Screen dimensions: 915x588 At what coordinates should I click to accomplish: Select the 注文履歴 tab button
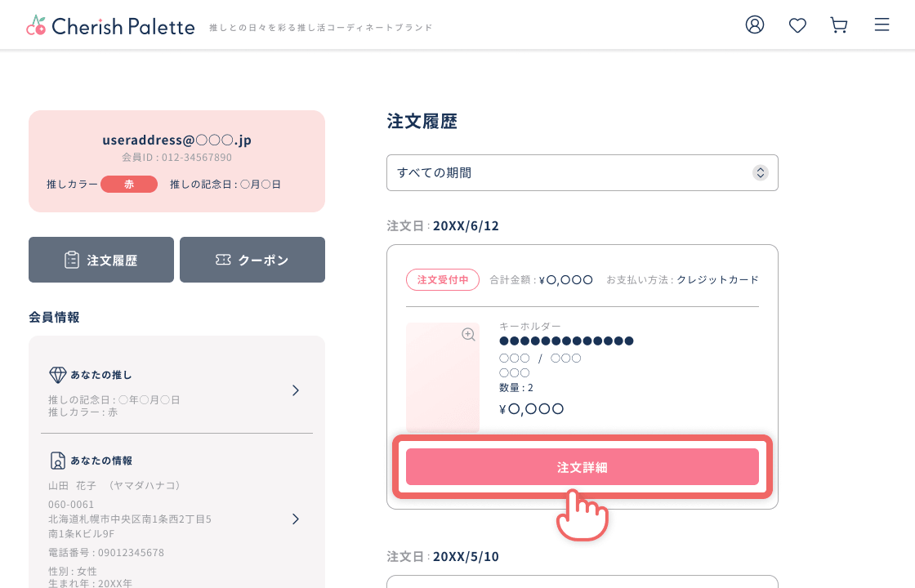(101, 260)
